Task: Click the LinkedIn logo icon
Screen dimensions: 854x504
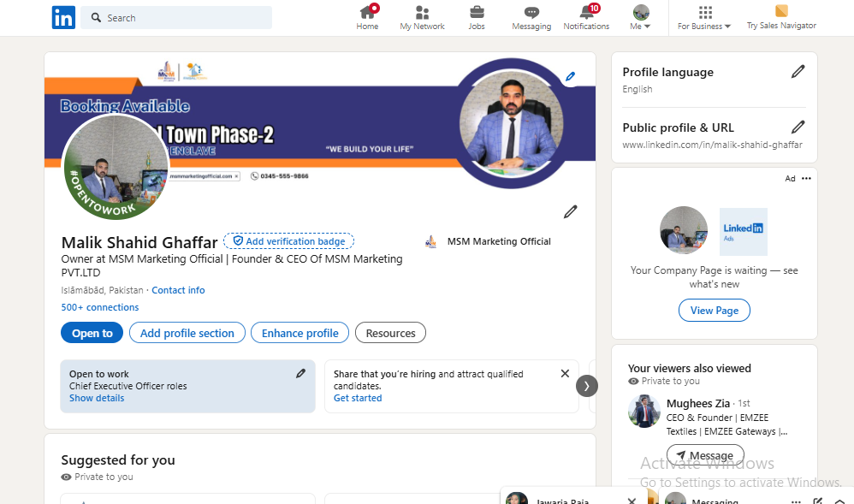Action: pos(63,17)
